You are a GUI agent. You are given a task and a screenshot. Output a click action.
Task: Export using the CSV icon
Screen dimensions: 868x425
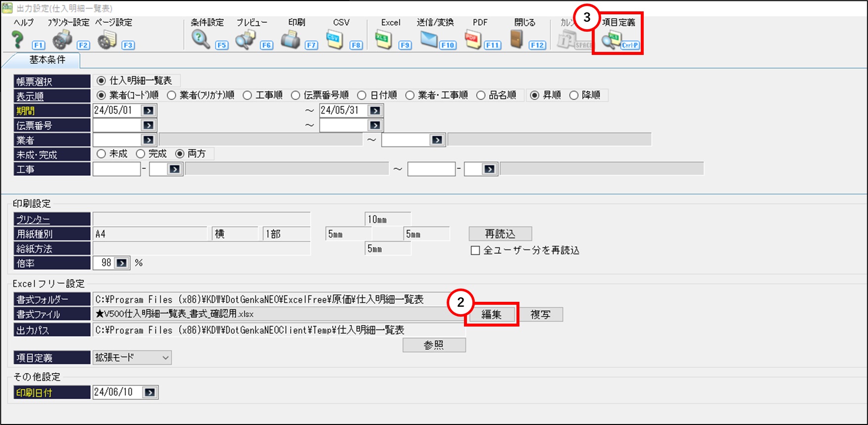point(335,40)
